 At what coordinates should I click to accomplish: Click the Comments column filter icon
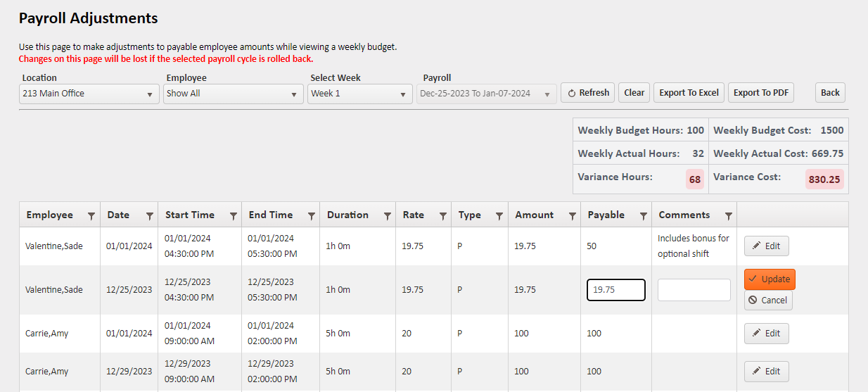tap(728, 216)
